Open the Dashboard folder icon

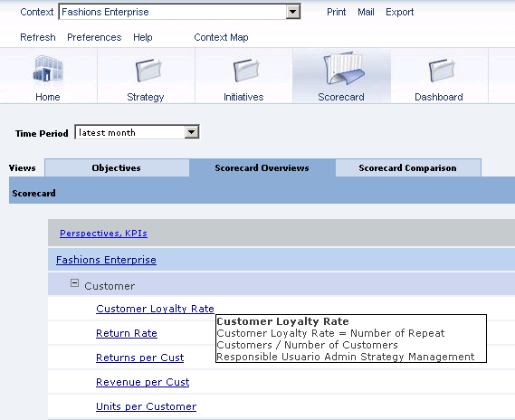click(442, 70)
